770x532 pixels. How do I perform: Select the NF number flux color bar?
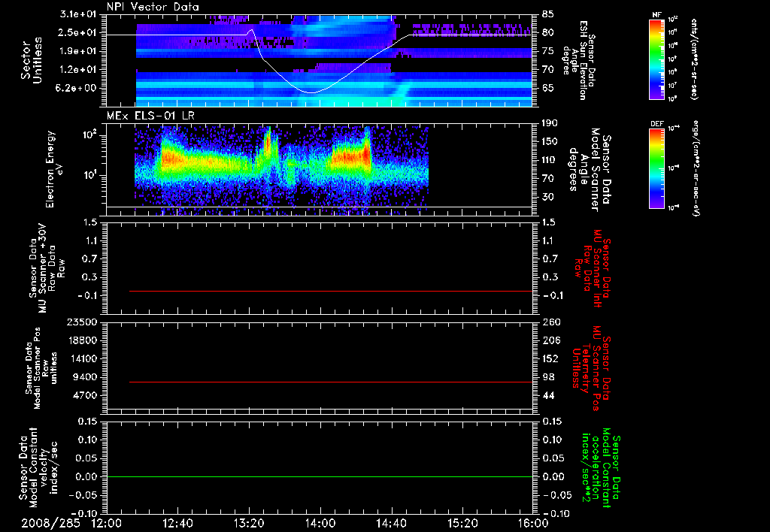pos(656,59)
